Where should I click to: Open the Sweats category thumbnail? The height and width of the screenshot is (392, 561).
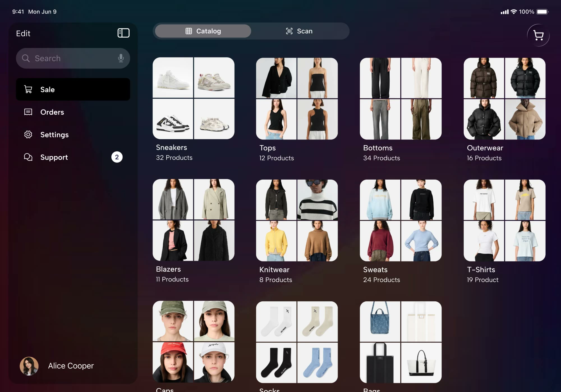(x=401, y=221)
